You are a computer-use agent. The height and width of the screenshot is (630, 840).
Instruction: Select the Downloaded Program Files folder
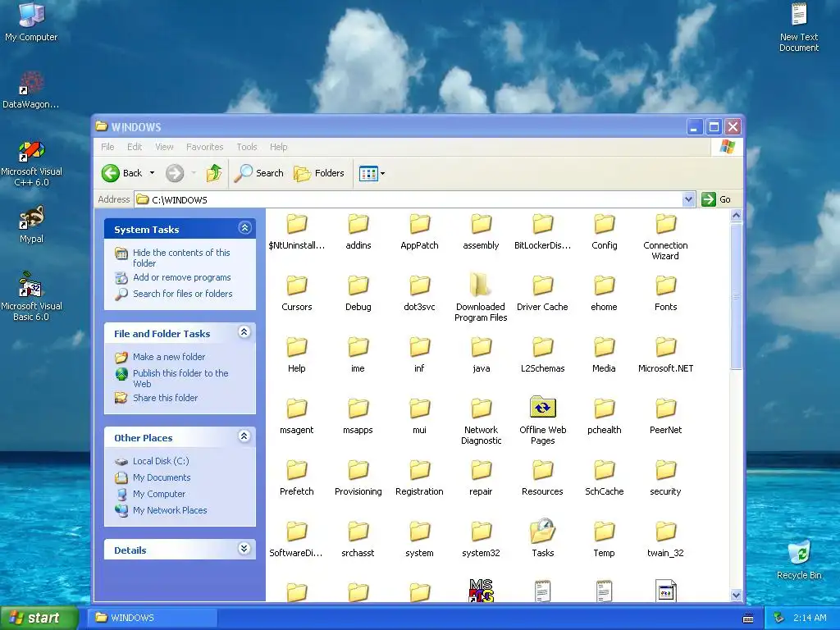coord(481,297)
